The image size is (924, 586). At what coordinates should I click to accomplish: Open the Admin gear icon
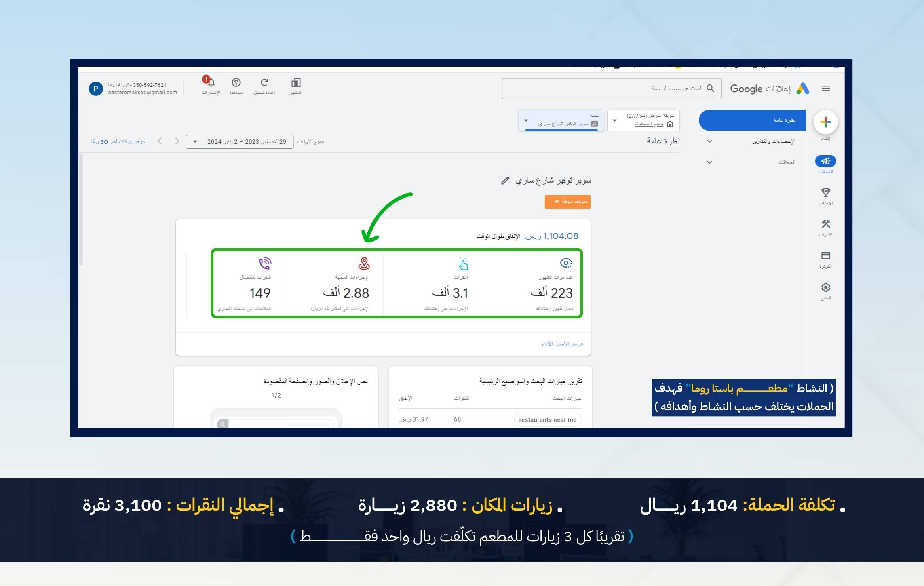pyautogui.click(x=825, y=287)
